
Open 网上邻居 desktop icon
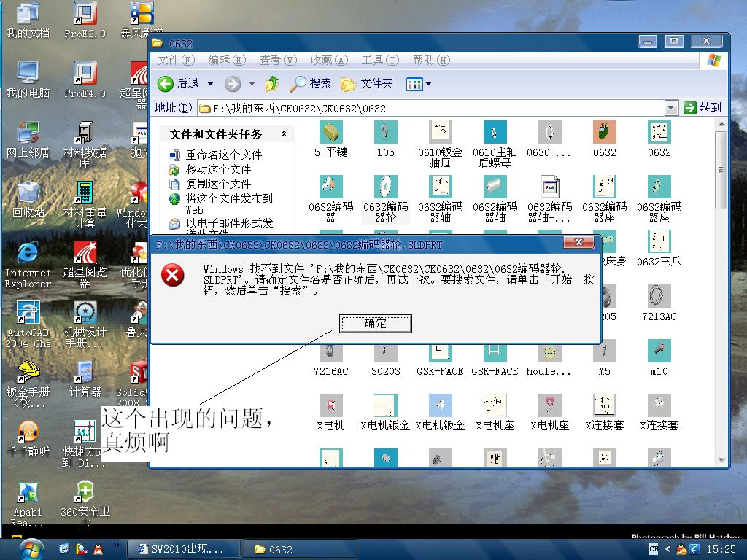pos(28,139)
